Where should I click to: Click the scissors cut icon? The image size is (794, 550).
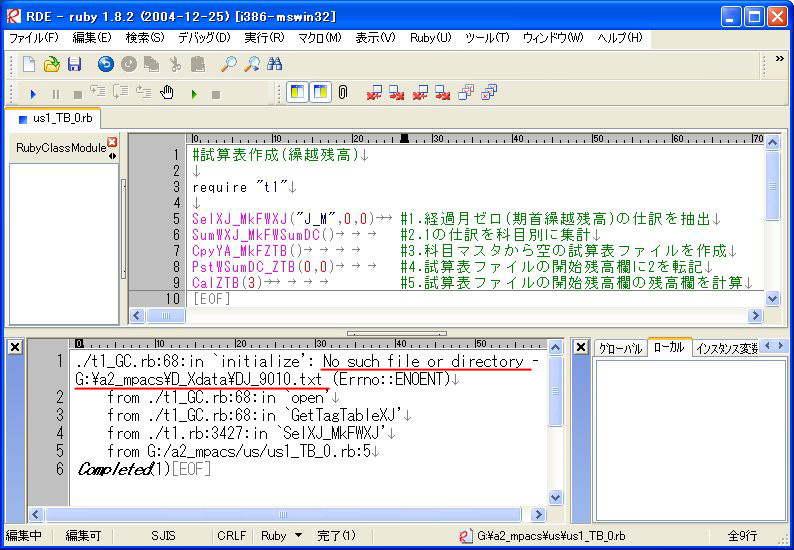pos(175,64)
